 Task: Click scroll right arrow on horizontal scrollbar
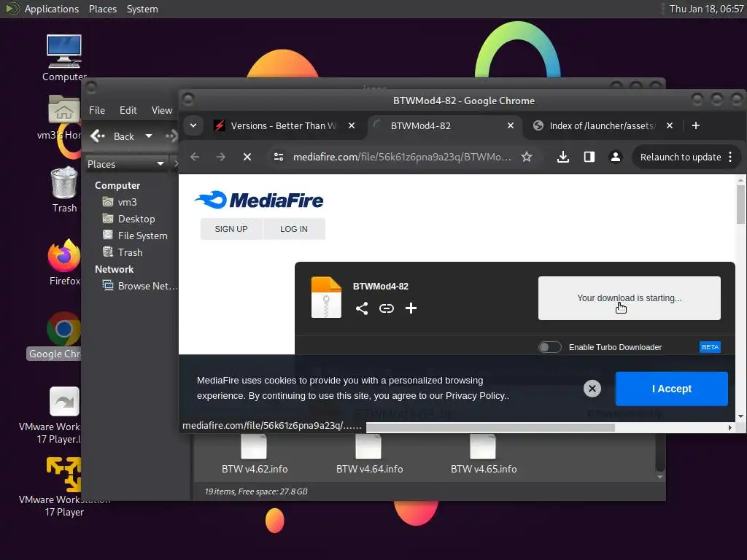coord(729,427)
